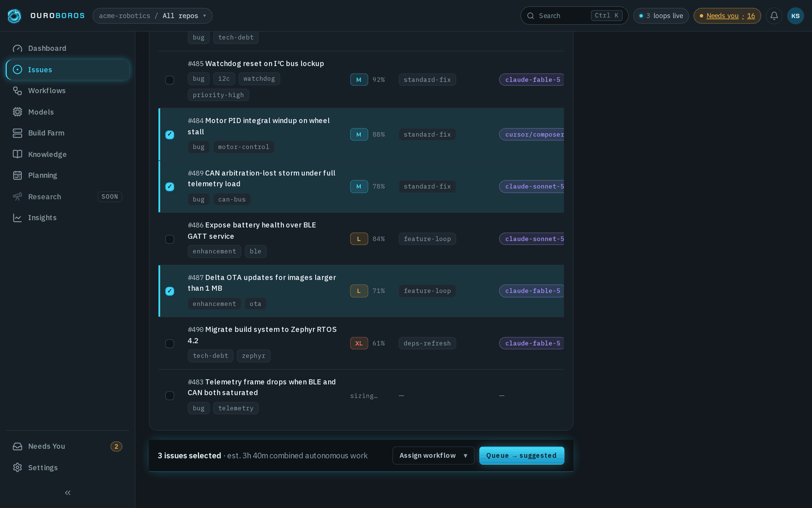Click the L size badge for issue #486

359,239
